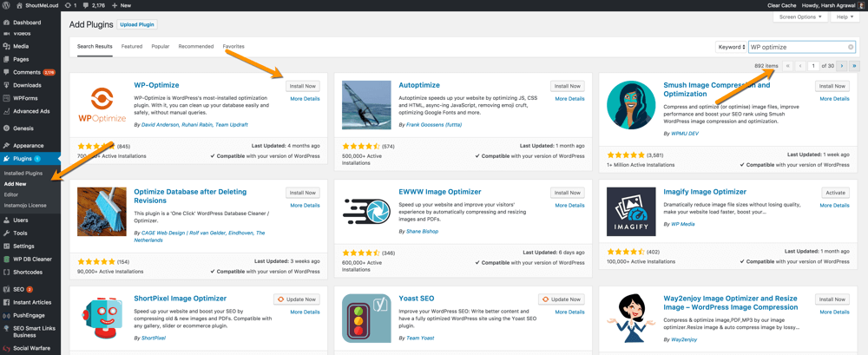Expand the Screen Options panel
This screenshot has height=355, width=868.
(x=801, y=16)
